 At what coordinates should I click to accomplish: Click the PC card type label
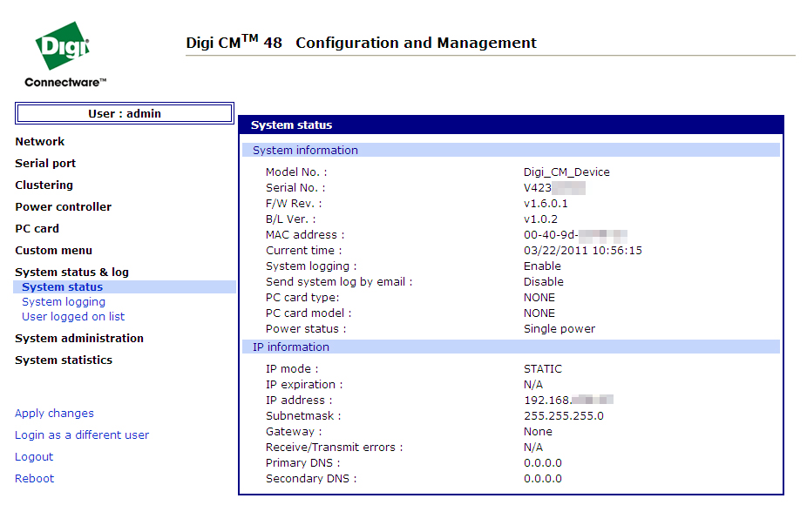[x=302, y=298]
